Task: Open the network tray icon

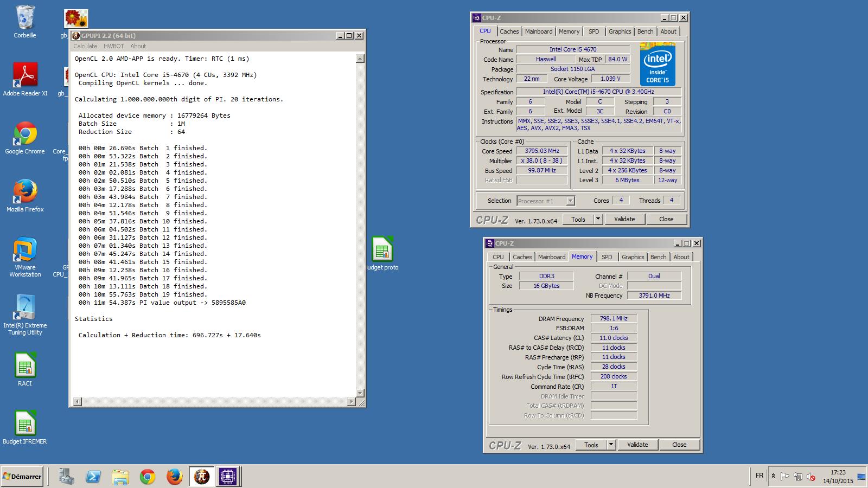Action: (x=797, y=477)
